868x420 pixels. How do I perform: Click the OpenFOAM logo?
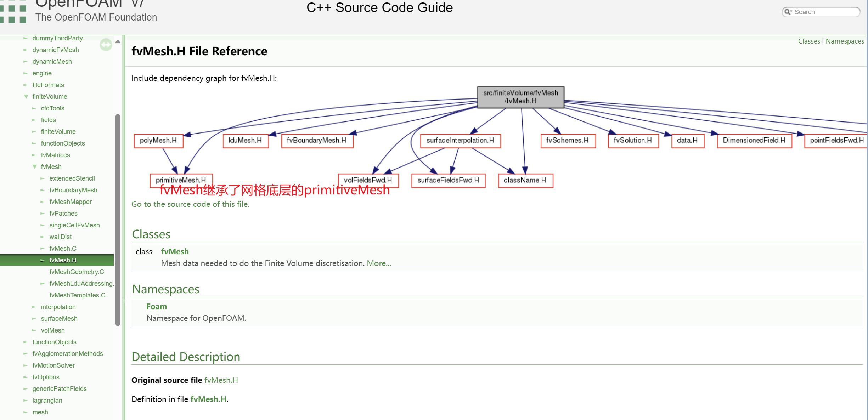pyautogui.click(x=13, y=12)
